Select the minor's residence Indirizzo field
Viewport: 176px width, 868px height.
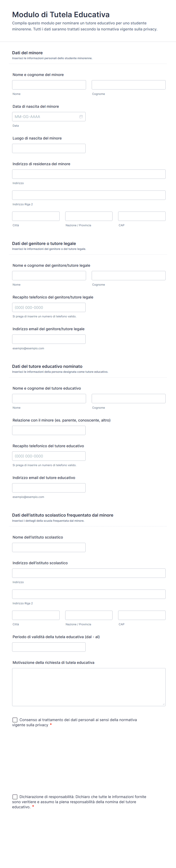(x=89, y=174)
